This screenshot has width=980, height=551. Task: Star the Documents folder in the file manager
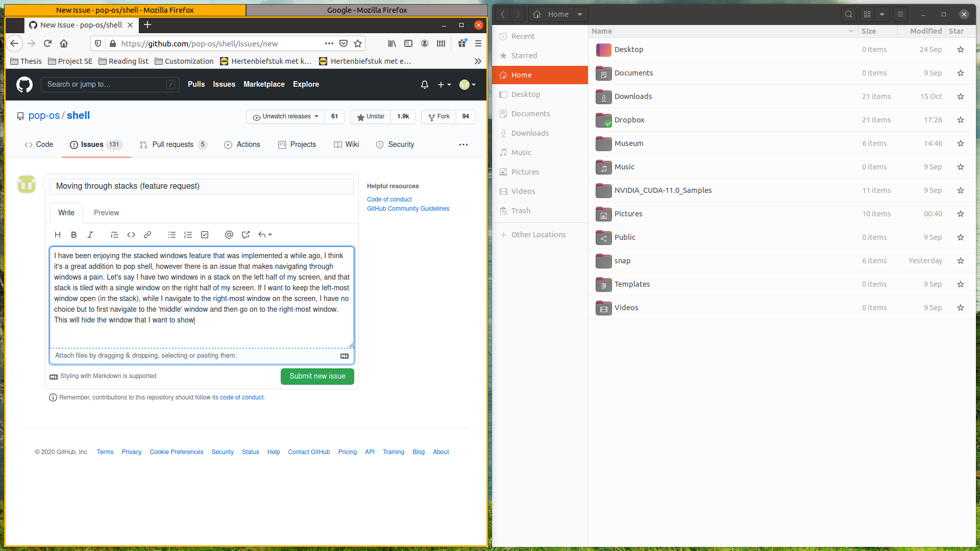960,73
